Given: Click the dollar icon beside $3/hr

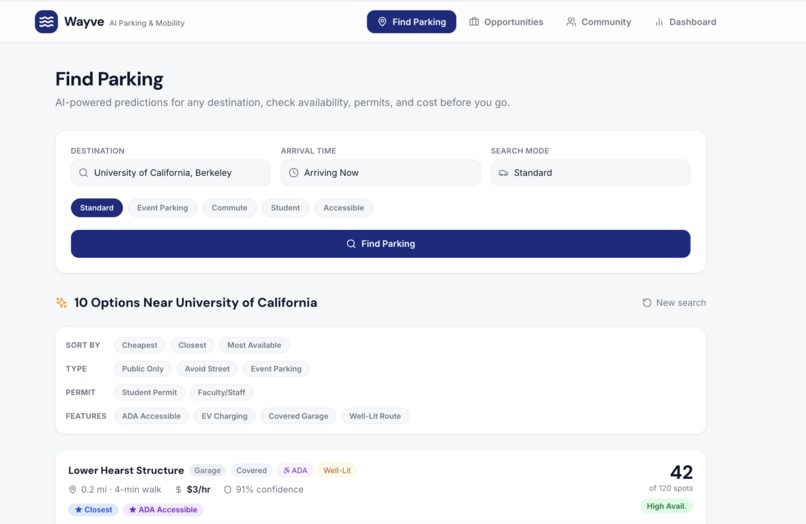Looking at the screenshot, I should [x=178, y=490].
